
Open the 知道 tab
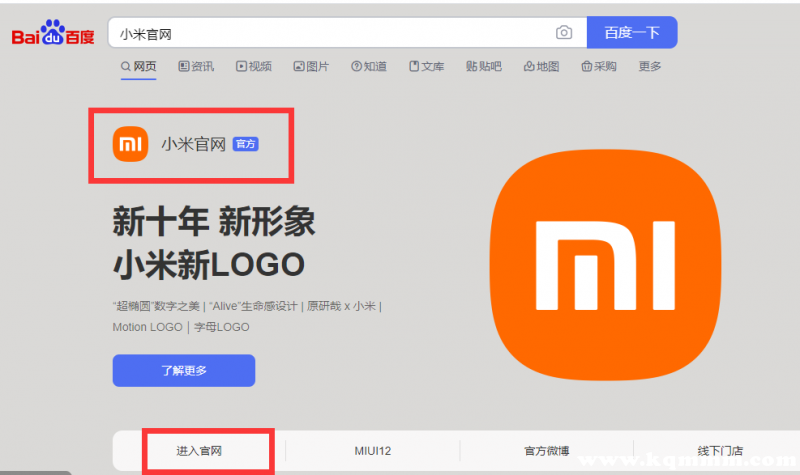click(369, 67)
